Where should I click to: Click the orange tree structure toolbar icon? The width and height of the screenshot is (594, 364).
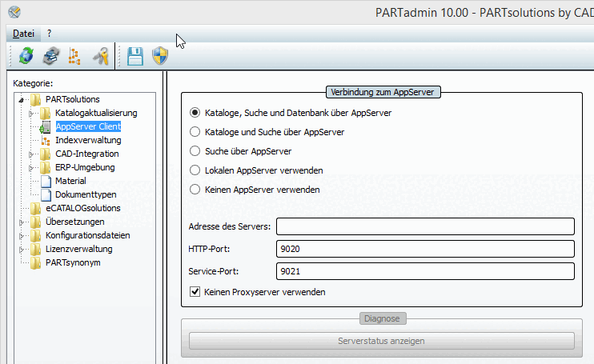pyautogui.click(x=74, y=55)
